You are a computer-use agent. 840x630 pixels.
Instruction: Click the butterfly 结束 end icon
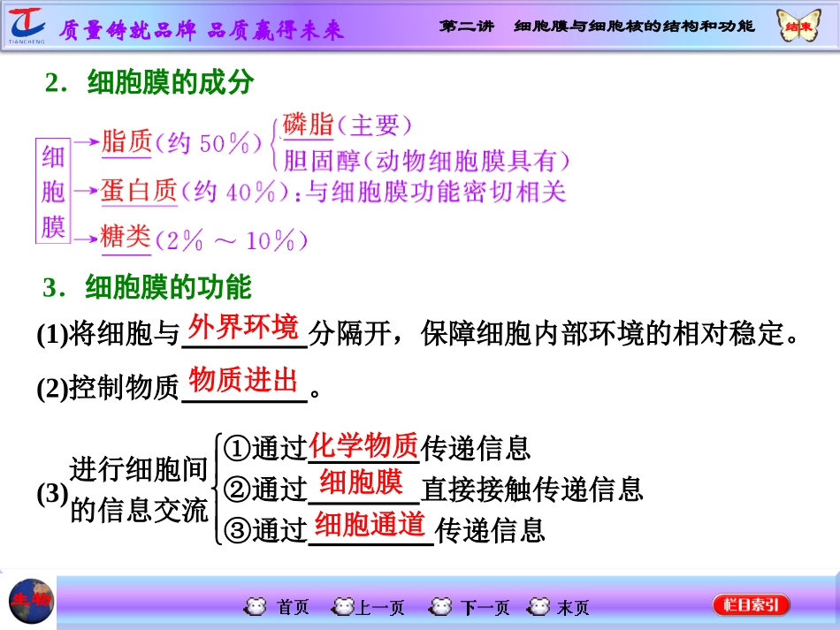[798, 26]
